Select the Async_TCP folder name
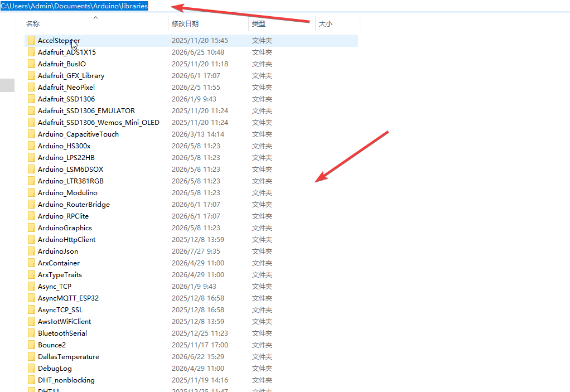Image resolution: width=570 pixels, height=392 pixels. [55, 286]
